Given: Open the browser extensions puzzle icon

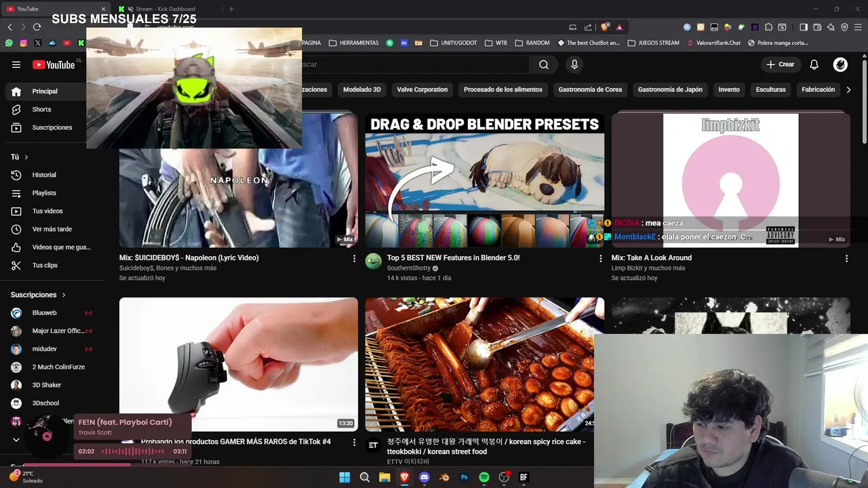Looking at the screenshot, I should pyautogui.click(x=768, y=27).
